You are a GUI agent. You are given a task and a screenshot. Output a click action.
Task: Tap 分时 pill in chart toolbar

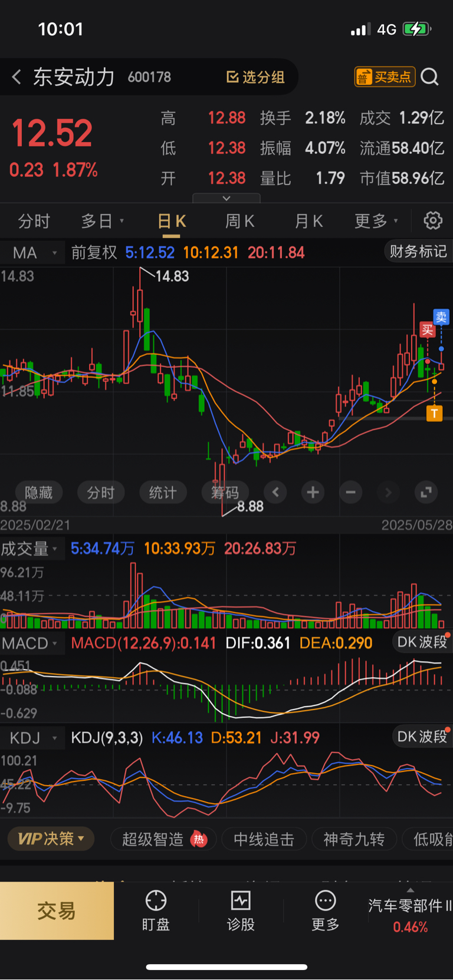(101, 492)
